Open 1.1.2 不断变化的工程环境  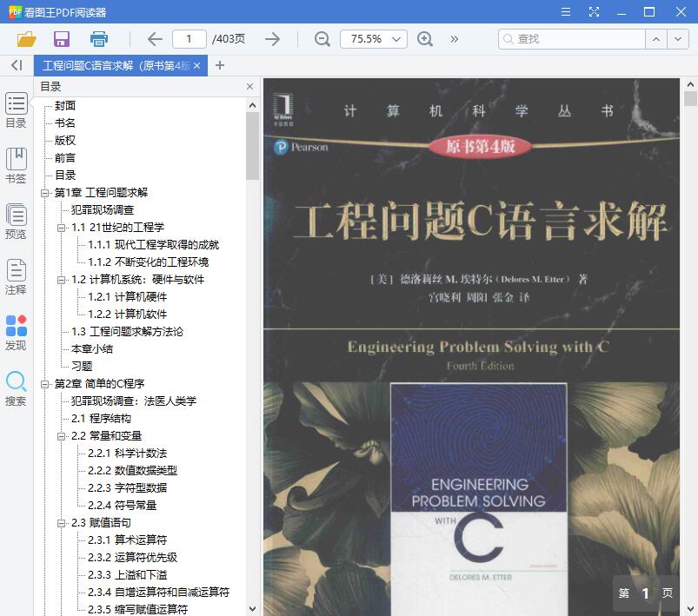[x=149, y=262]
